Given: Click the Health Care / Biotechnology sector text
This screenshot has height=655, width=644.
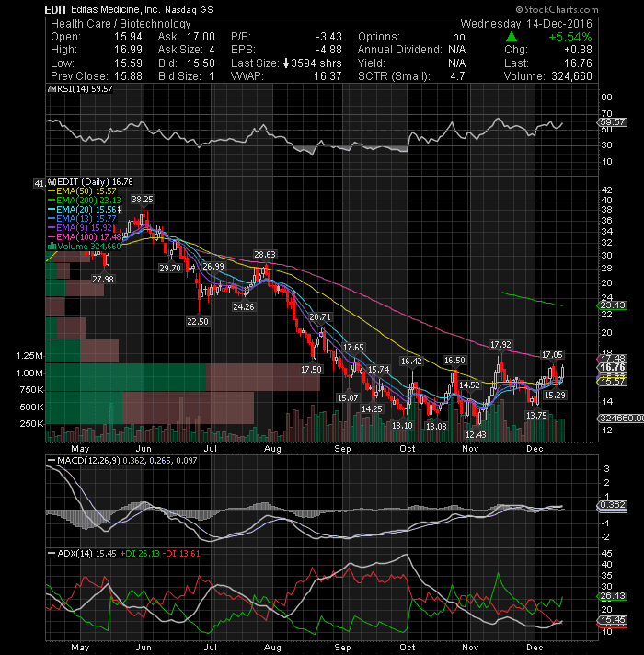Looking at the screenshot, I should tap(121, 24).
